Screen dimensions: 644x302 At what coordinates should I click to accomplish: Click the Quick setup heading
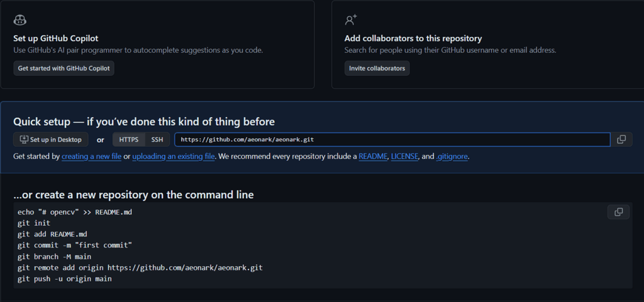tap(144, 121)
